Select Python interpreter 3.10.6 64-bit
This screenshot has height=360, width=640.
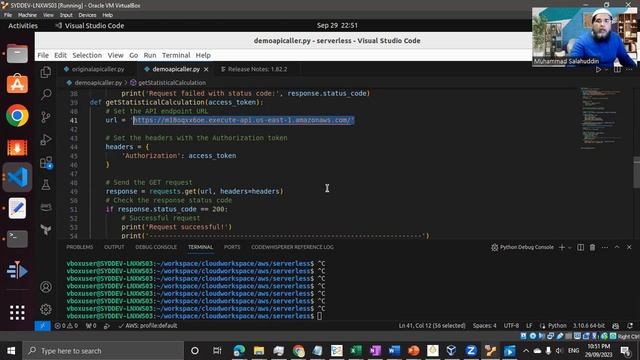pos(589,326)
